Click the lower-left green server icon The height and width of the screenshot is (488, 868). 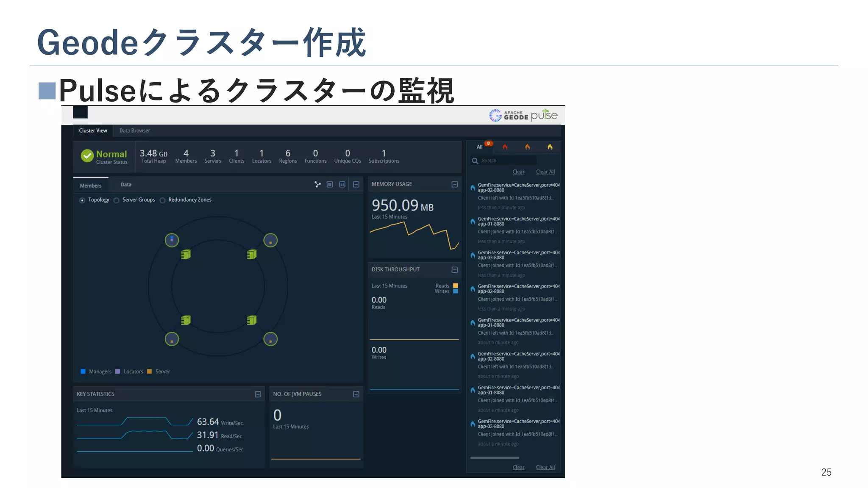(x=186, y=320)
